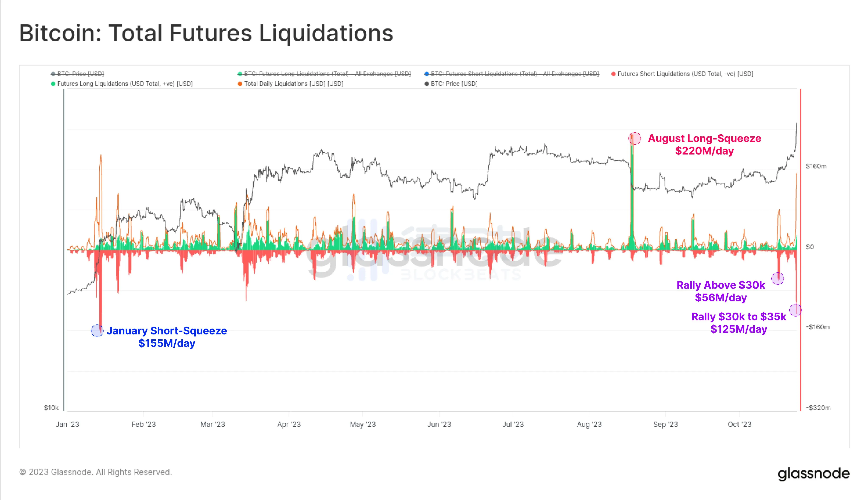Show the crossed-out Futures Short Liquidations All Exchanges series

coord(515,74)
